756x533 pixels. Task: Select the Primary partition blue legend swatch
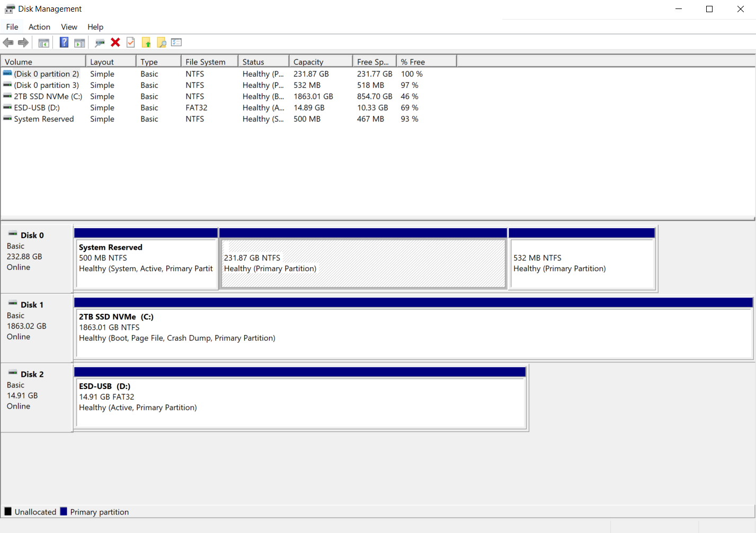(x=64, y=511)
